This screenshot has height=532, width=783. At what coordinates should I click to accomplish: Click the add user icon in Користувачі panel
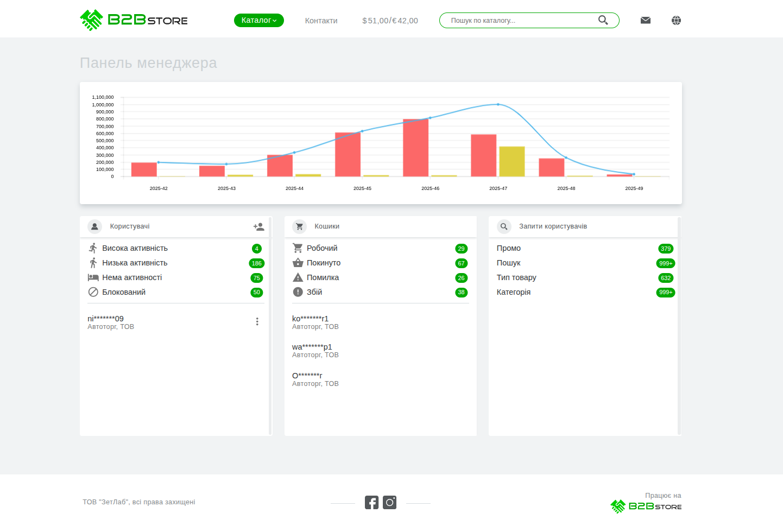(x=258, y=227)
